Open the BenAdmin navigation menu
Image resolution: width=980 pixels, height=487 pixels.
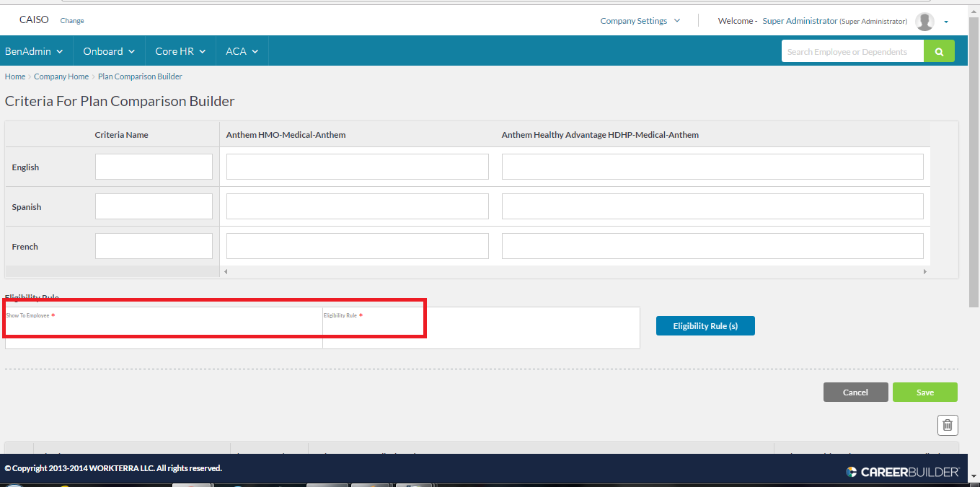coord(34,51)
